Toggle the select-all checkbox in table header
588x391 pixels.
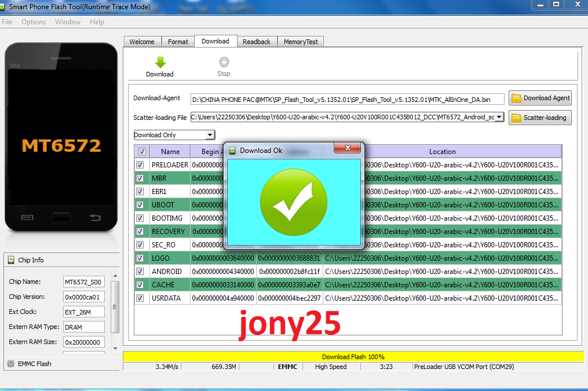click(x=142, y=152)
